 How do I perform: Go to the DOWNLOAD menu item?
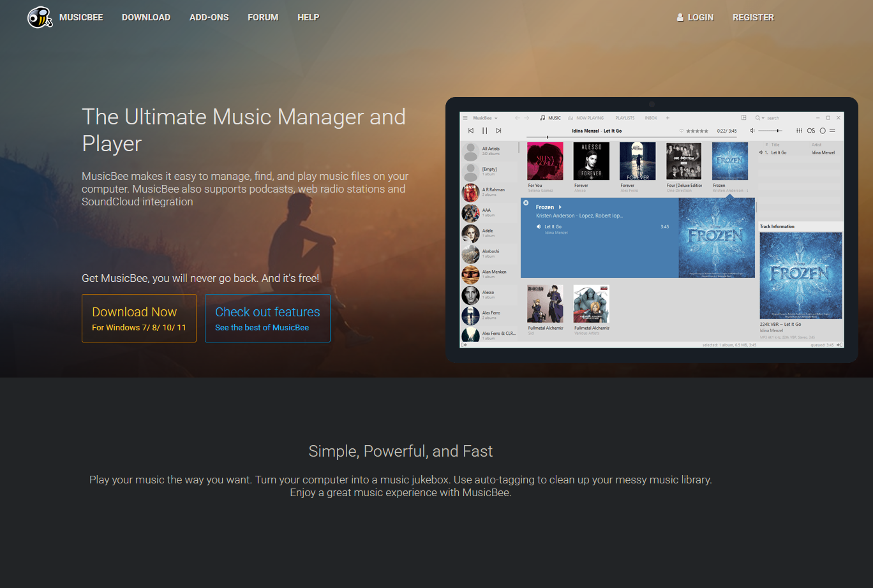coord(146,17)
